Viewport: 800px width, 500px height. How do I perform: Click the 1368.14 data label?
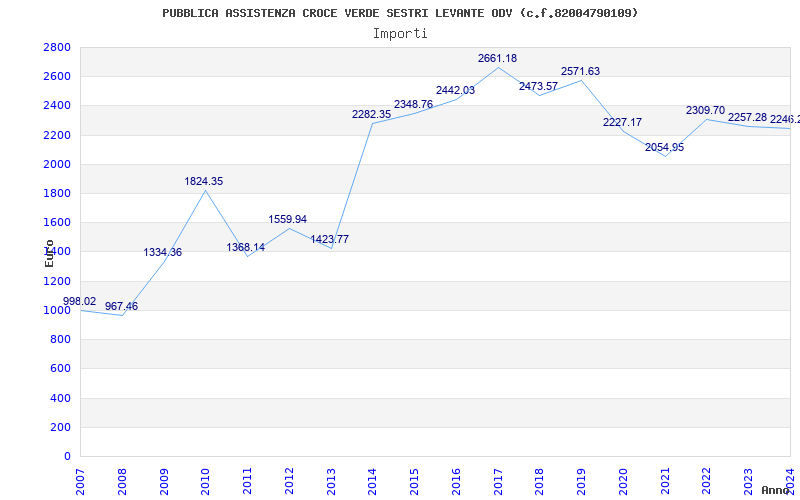(246, 247)
